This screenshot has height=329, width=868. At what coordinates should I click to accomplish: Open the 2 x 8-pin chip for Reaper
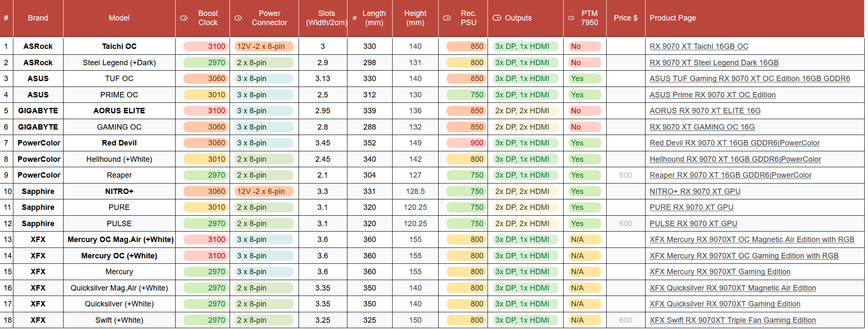point(264,175)
